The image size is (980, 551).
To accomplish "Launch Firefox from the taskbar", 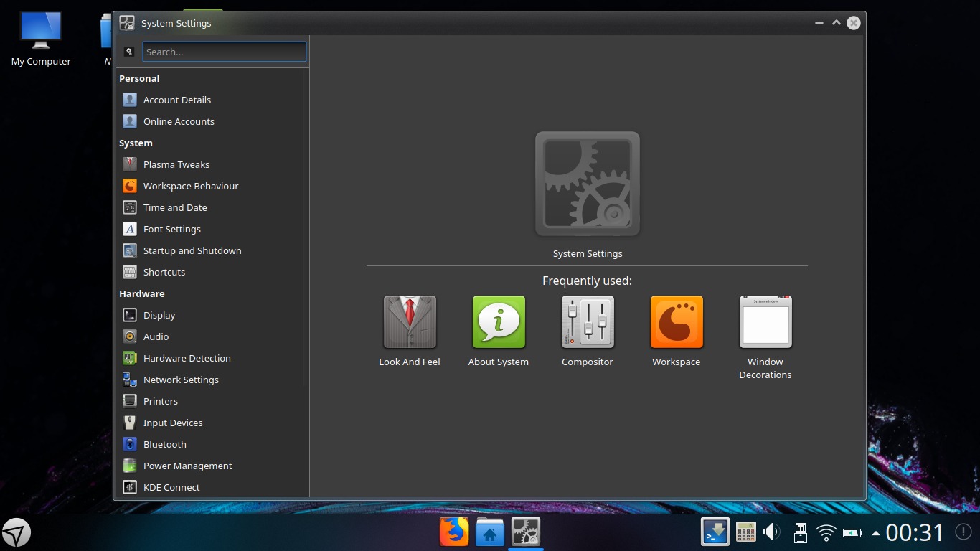I will 454,532.
